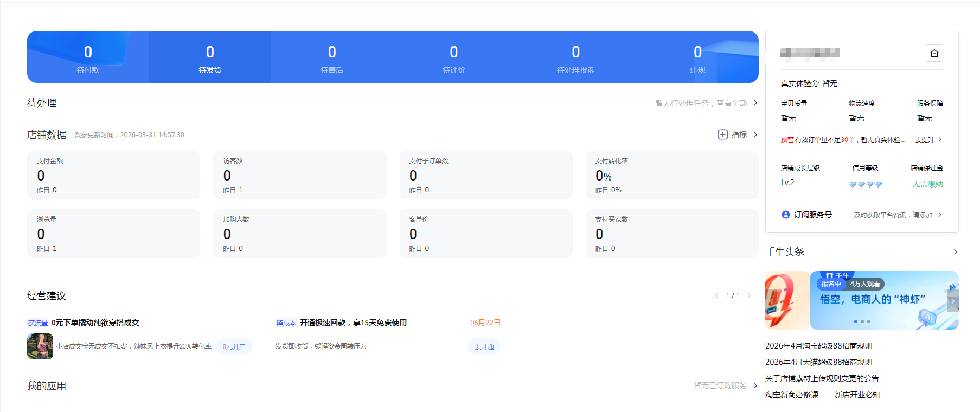Select the first banner carousel dot
Screen dimensions: 980x412
[856, 321]
